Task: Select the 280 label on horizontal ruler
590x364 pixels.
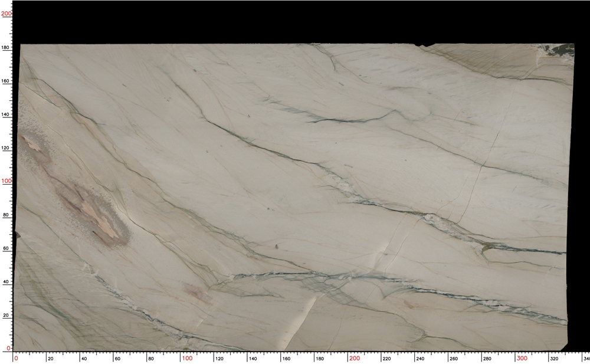Action: click(487, 359)
